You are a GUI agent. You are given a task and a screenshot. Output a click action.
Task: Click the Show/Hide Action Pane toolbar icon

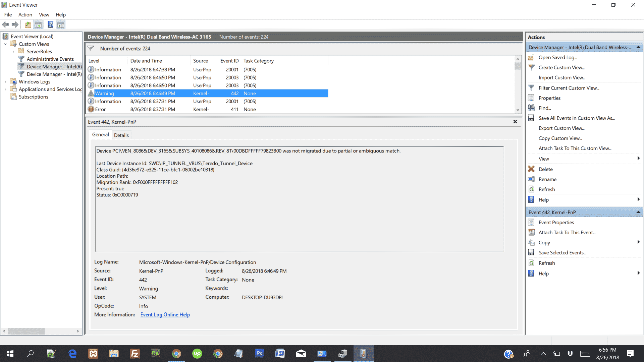click(x=61, y=24)
